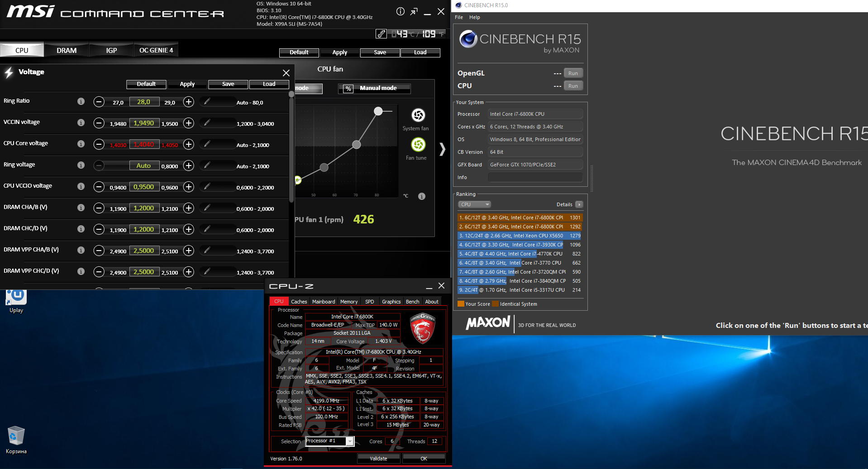Start the Fan tune icon
868x469 pixels.
(418, 144)
